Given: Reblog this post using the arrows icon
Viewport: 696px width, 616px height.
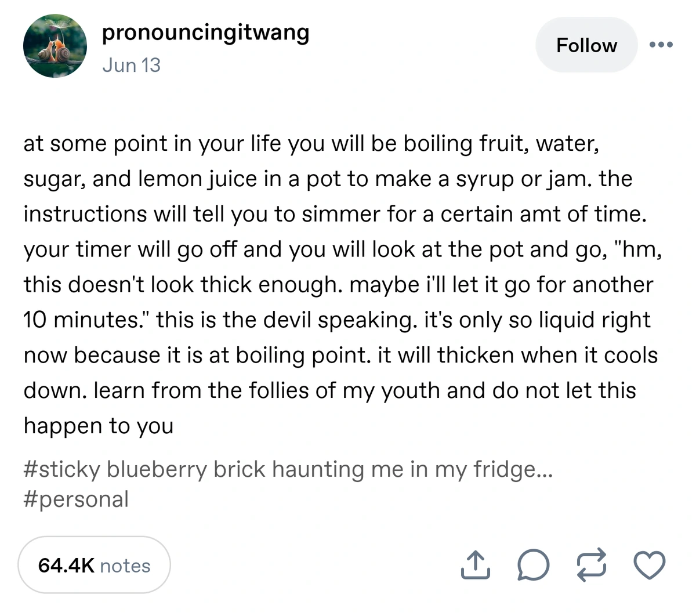Looking at the screenshot, I should [x=590, y=566].
